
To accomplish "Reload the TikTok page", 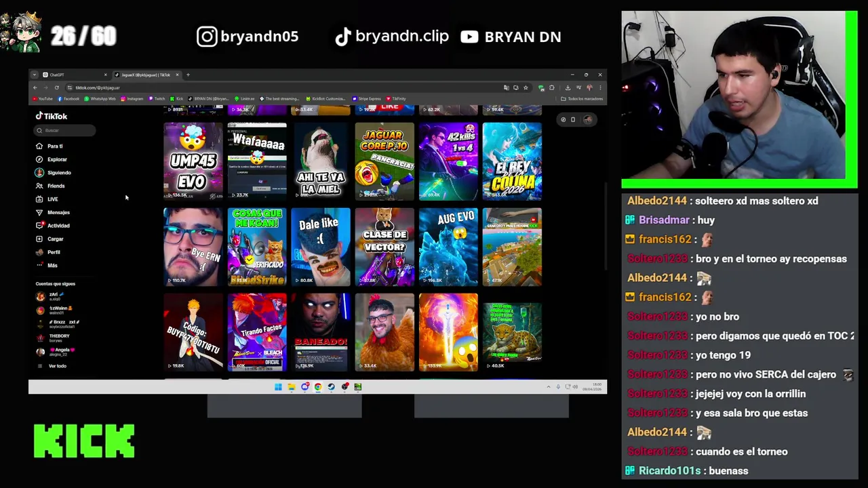I will click(x=57, y=87).
